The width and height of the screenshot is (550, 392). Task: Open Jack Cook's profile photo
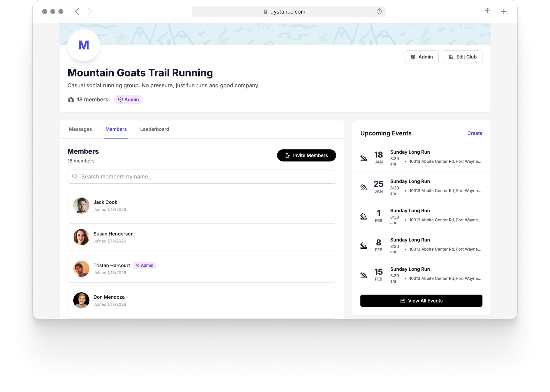pos(81,205)
